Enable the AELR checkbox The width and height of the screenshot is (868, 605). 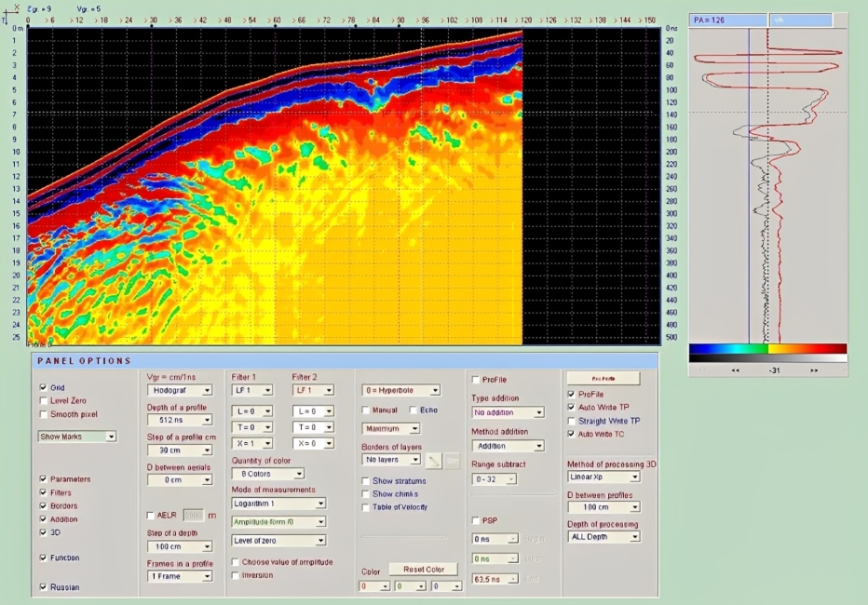150,516
